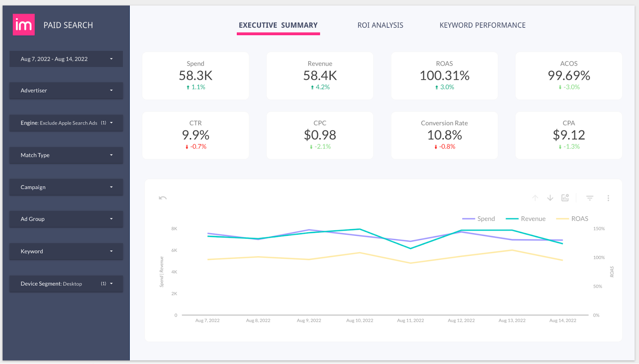Open the three-dot chart options menu
The image size is (639, 364).
[x=608, y=198]
